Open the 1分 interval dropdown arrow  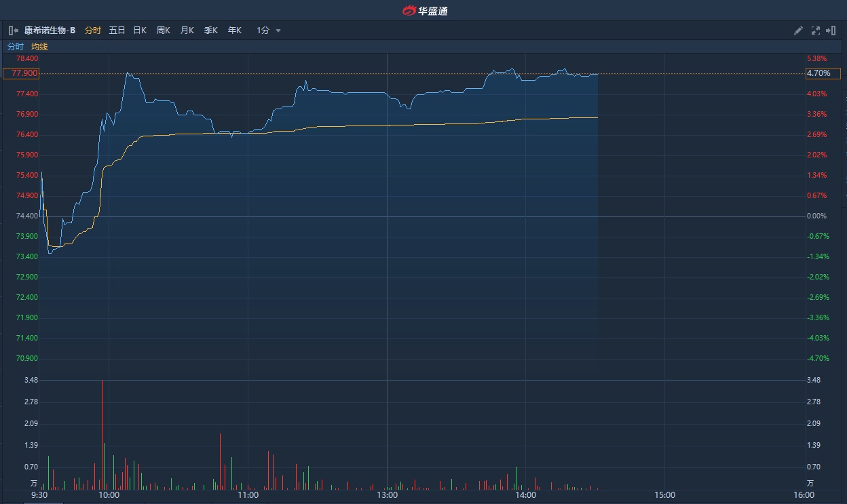point(278,31)
